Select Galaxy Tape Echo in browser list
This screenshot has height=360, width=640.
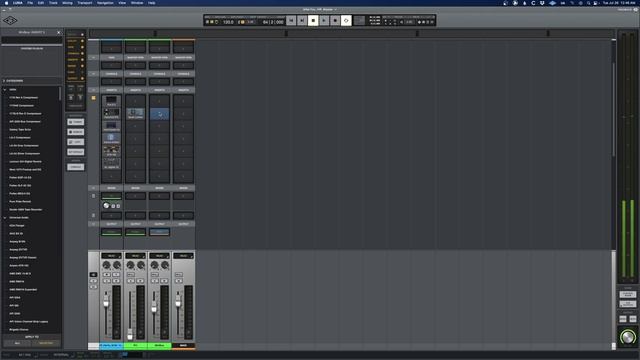(20, 129)
